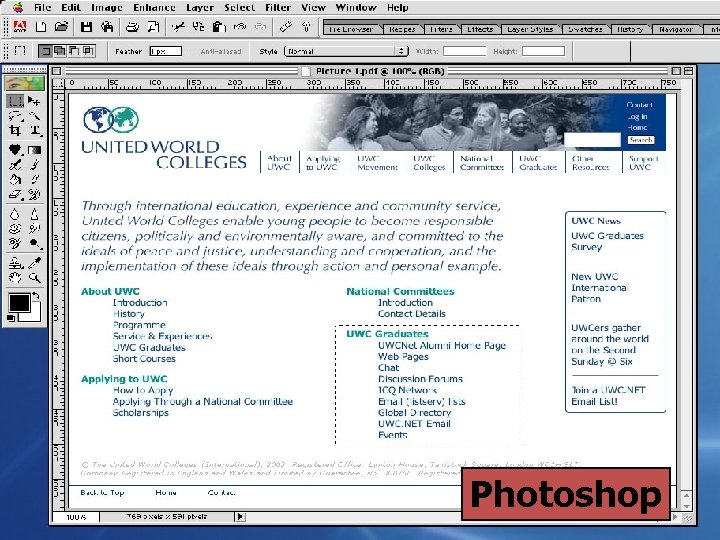720x540 pixels.
Task: Choose the New Selection mode button
Action: [x=45, y=51]
